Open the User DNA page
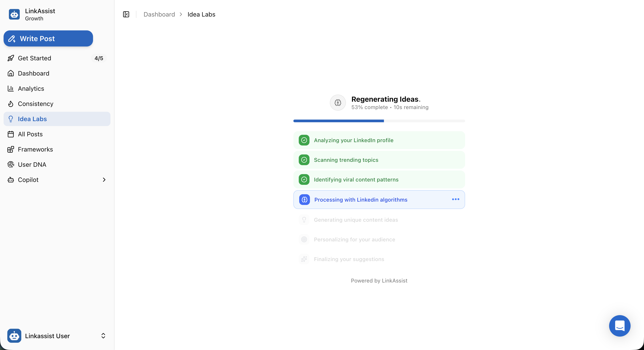The width and height of the screenshot is (644, 350). [x=57, y=165]
